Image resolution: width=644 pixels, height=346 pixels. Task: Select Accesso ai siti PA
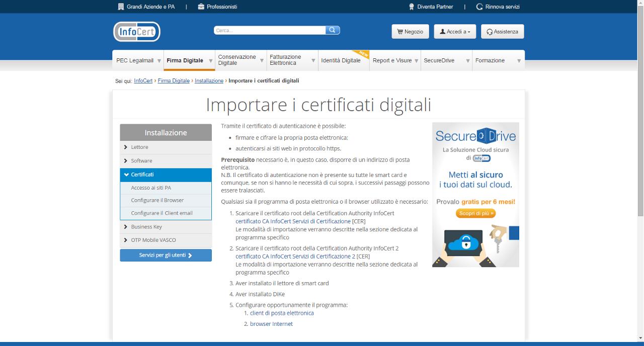point(166,188)
